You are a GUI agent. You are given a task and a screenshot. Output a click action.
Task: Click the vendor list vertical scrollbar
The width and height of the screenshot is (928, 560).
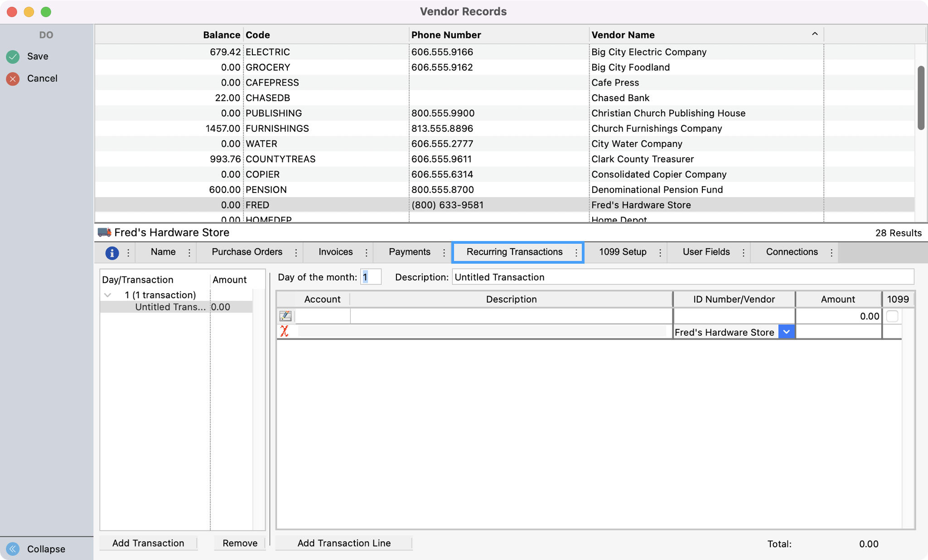tap(921, 98)
